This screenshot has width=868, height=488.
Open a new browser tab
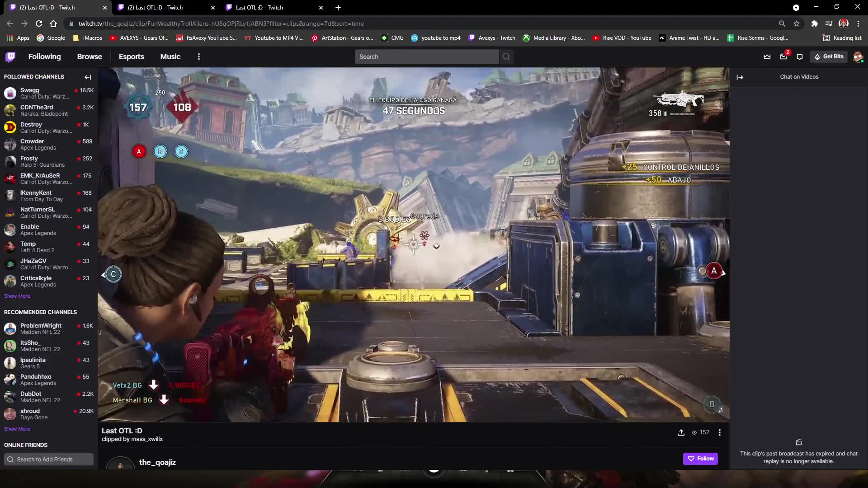pos(338,8)
